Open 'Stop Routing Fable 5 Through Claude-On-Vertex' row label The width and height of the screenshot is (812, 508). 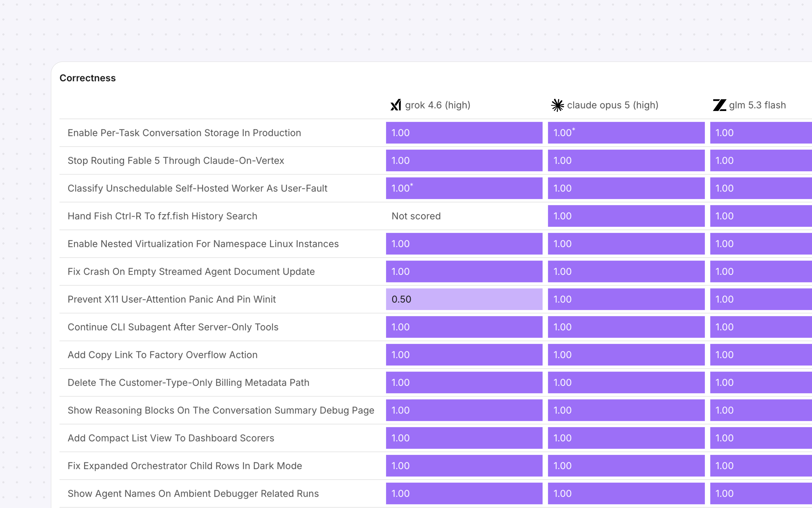coord(176,161)
